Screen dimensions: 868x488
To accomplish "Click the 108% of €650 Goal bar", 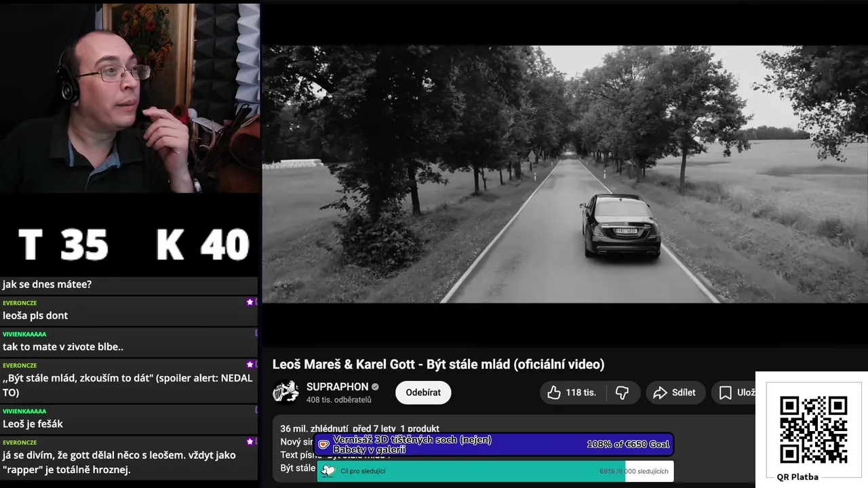I will point(494,445).
